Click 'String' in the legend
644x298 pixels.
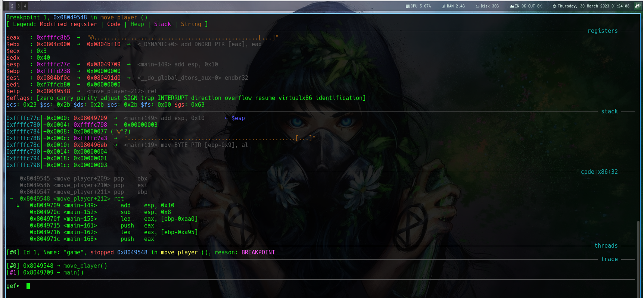point(191,24)
